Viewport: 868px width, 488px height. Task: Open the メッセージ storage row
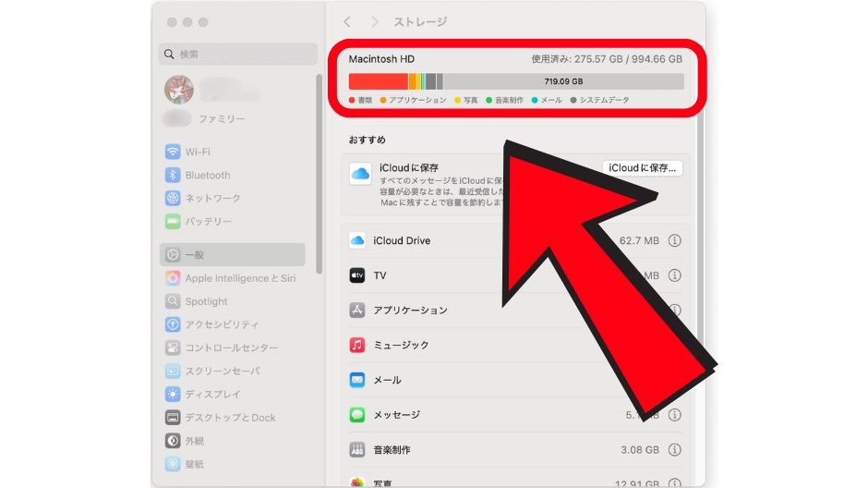[x=515, y=415]
